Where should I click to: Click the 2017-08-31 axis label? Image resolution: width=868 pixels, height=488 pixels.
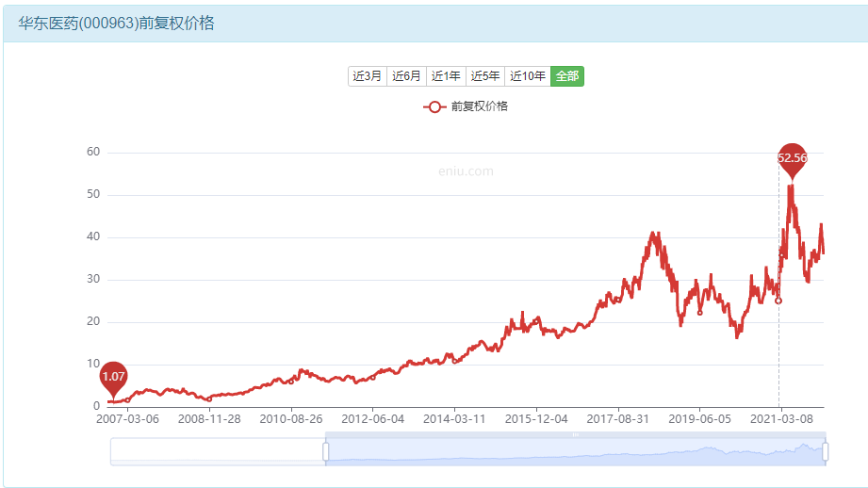click(x=618, y=419)
